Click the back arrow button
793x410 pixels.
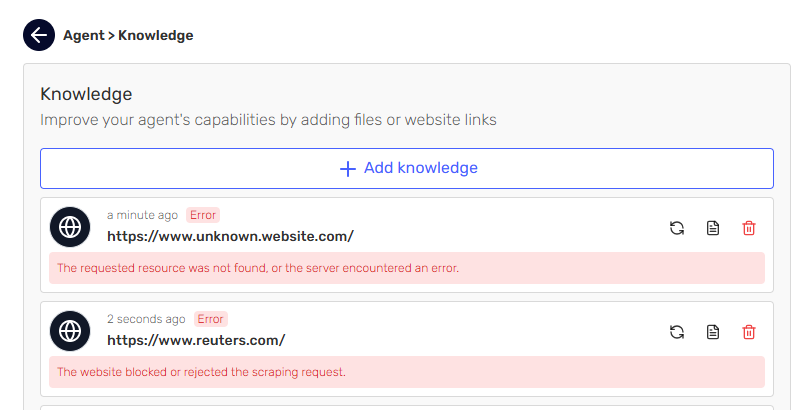39,35
